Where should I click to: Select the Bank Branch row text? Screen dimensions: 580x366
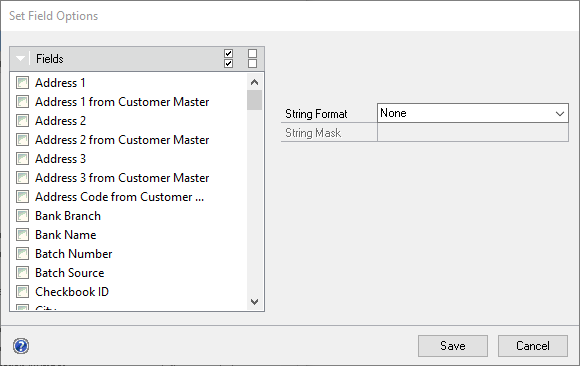point(68,215)
